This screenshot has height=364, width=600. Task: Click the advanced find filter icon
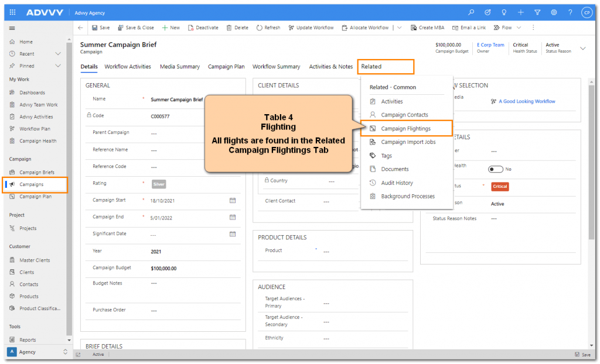tap(537, 12)
